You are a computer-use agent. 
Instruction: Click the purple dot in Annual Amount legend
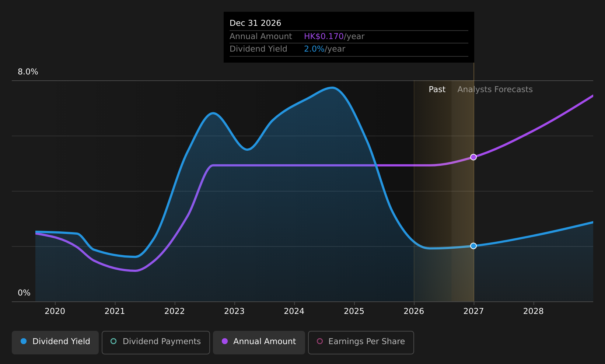[225, 341]
